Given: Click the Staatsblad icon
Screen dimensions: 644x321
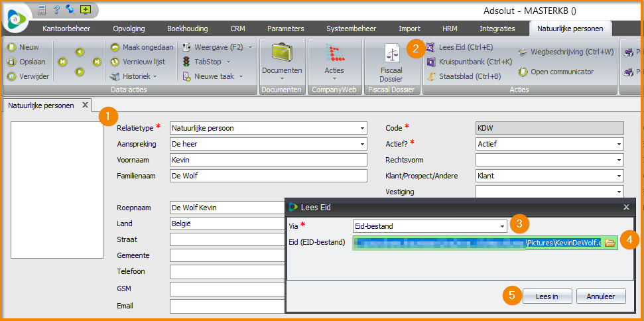Looking at the screenshot, I should tap(431, 76).
